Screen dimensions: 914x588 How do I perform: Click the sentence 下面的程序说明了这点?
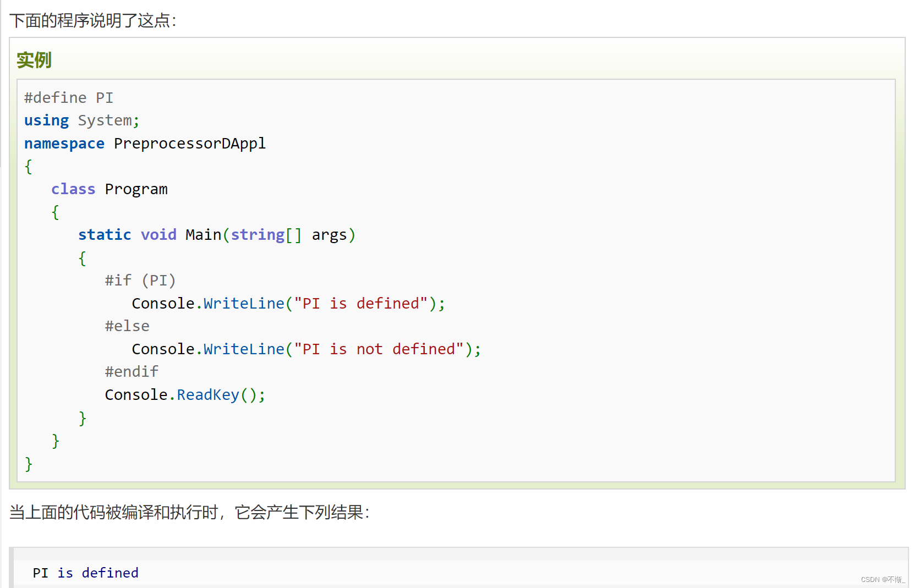(x=93, y=21)
